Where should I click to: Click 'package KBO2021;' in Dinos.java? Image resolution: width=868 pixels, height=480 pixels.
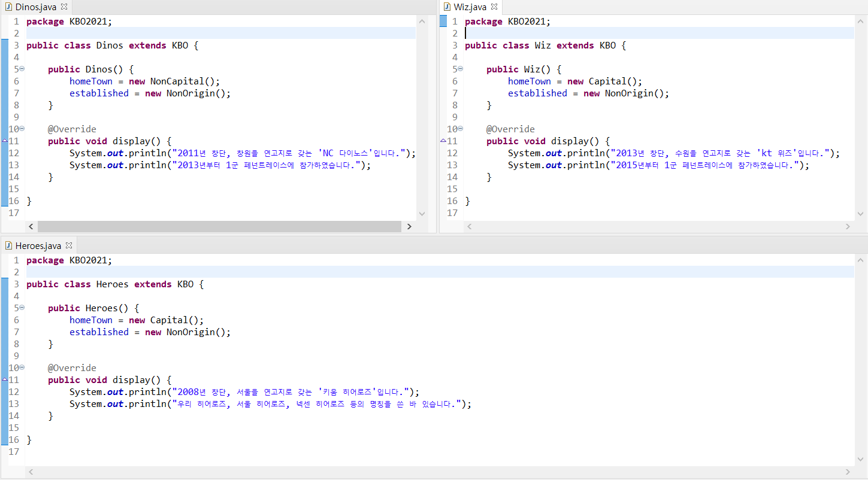(x=69, y=21)
